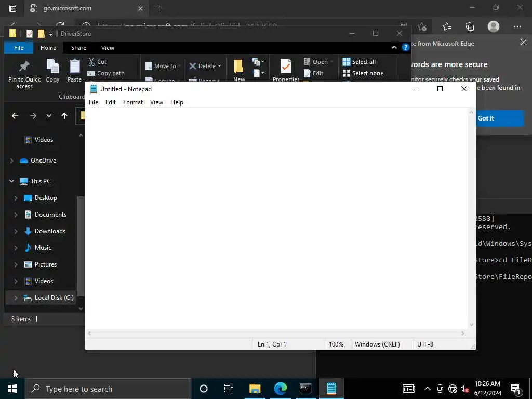The height and width of the screenshot is (399, 532).
Task: Click Notepad horizontal scrollbar right arrow
Action: tap(463, 334)
